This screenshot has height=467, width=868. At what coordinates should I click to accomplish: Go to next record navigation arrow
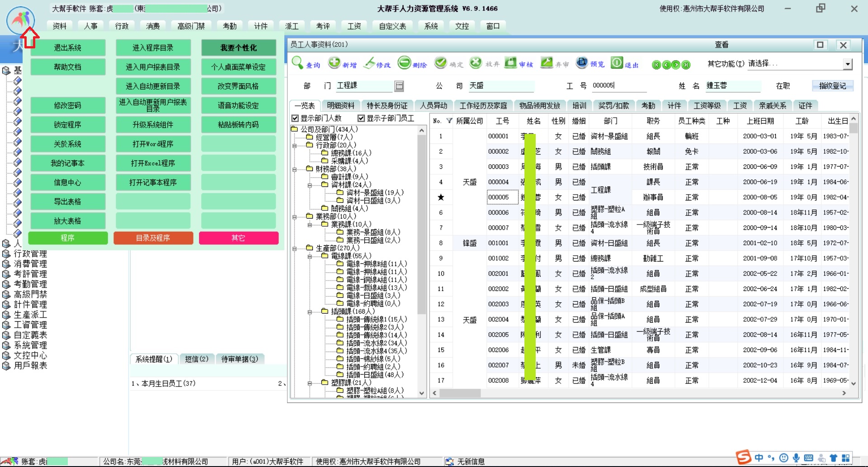click(x=676, y=65)
